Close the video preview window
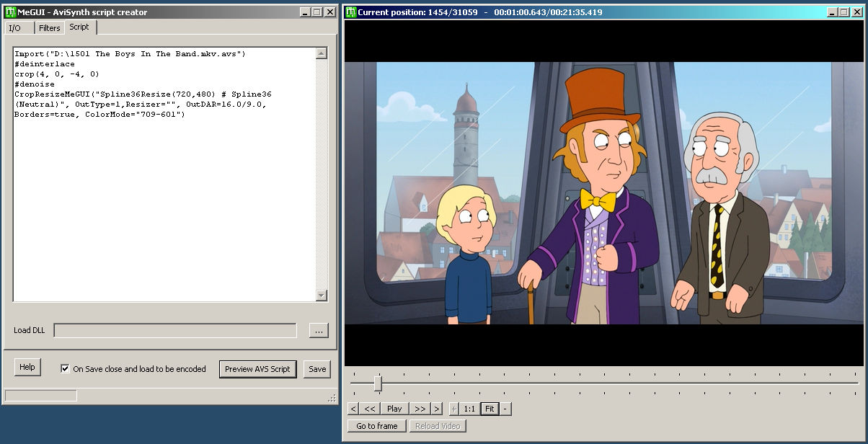Viewport: 868px width, 444px height. pyautogui.click(x=856, y=12)
